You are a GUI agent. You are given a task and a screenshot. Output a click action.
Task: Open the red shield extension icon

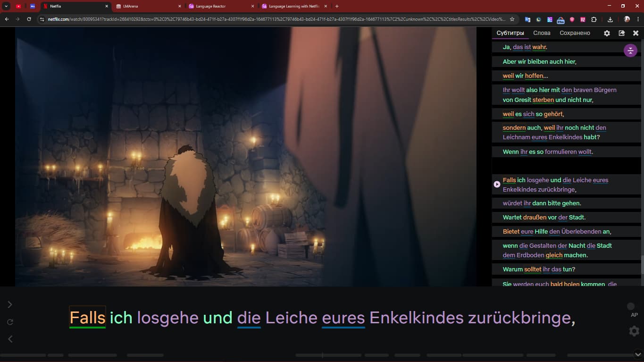click(572, 19)
